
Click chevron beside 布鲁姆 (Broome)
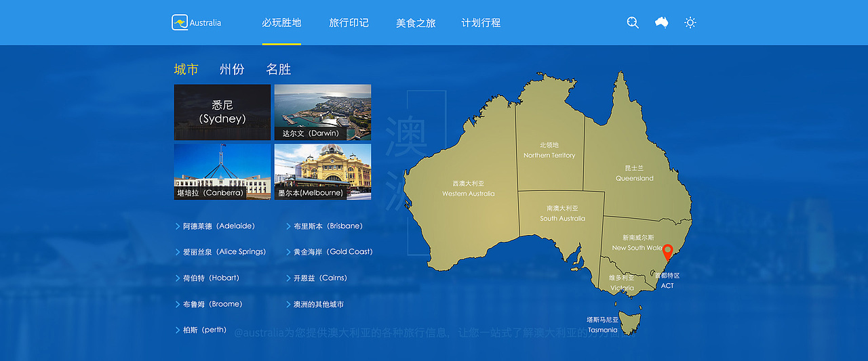(178, 305)
